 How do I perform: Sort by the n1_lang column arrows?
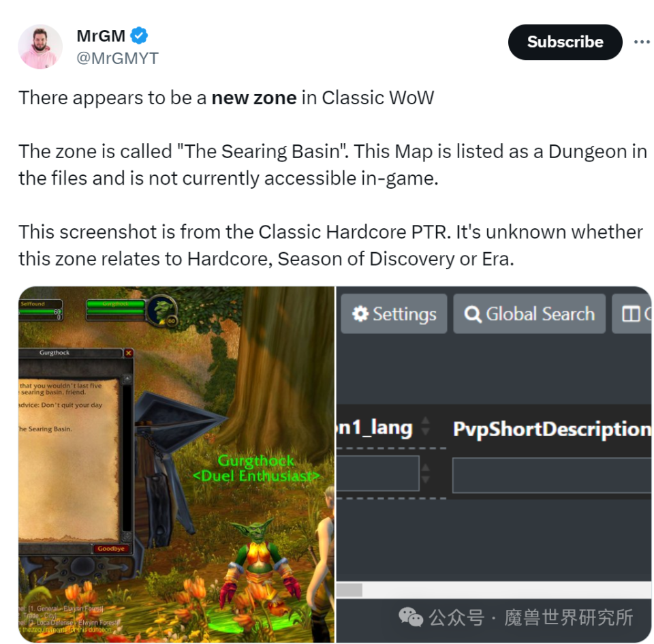(425, 427)
